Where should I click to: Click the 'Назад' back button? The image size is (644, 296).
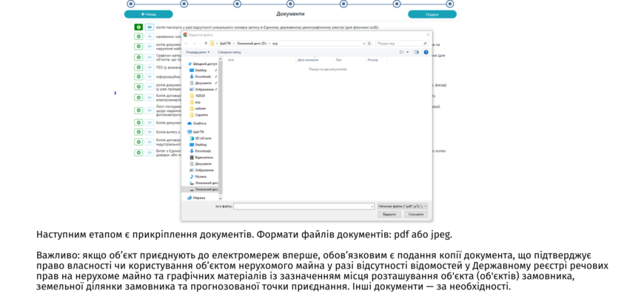click(x=149, y=14)
